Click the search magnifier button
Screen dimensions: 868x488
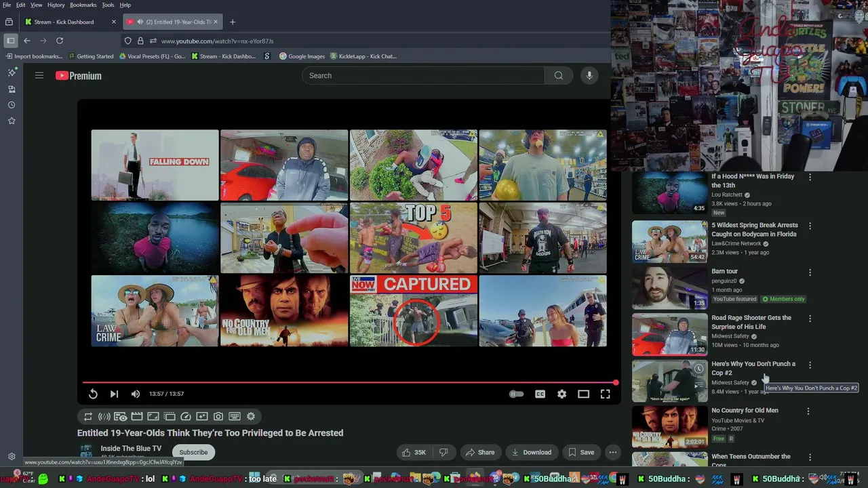coord(559,75)
